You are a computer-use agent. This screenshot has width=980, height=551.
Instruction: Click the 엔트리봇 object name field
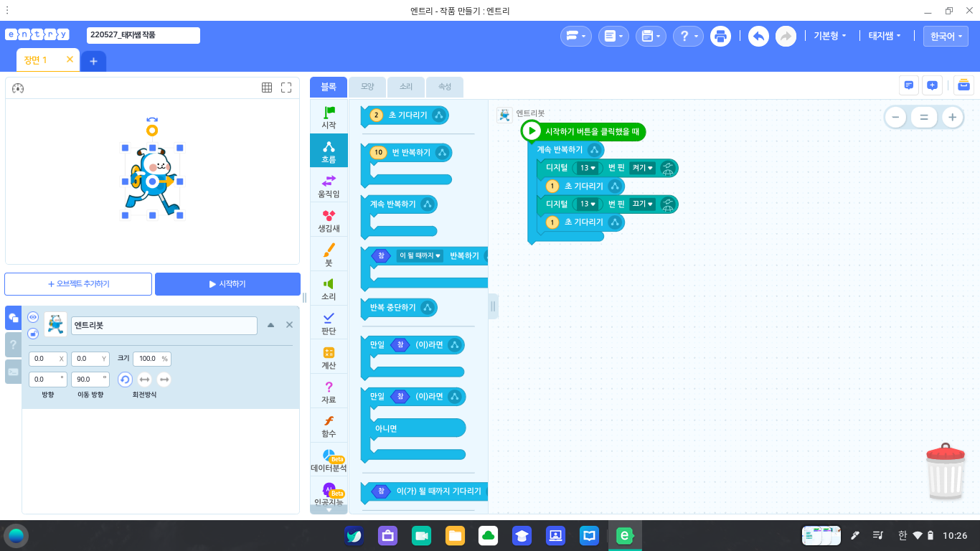164,326
